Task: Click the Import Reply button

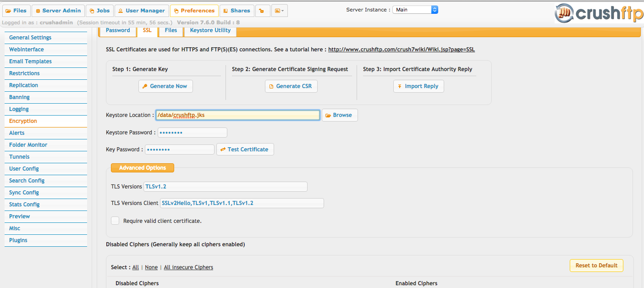Action: point(418,86)
